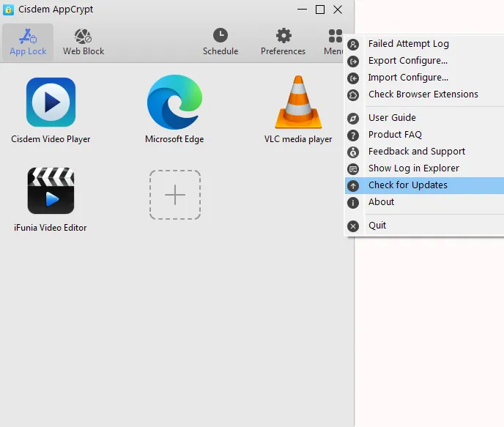504x427 pixels.
Task: Click the iFunia Video Editor label
Action: 51,228
